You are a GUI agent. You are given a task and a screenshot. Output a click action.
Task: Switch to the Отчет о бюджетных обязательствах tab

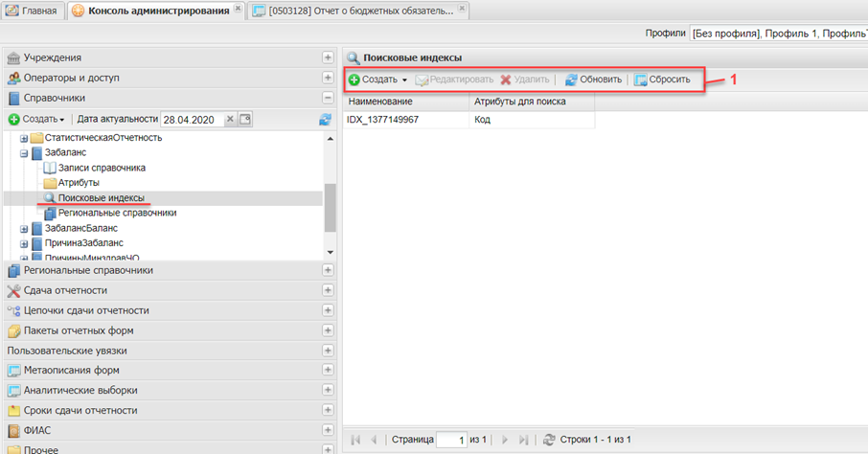354,11
